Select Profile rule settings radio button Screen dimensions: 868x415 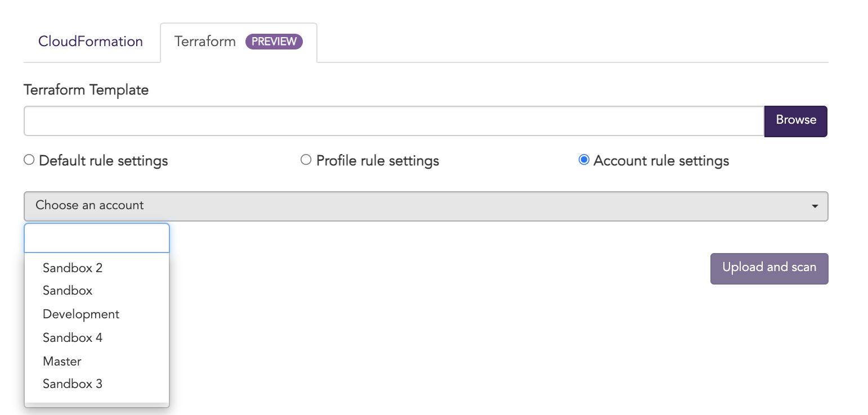pyautogui.click(x=306, y=160)
